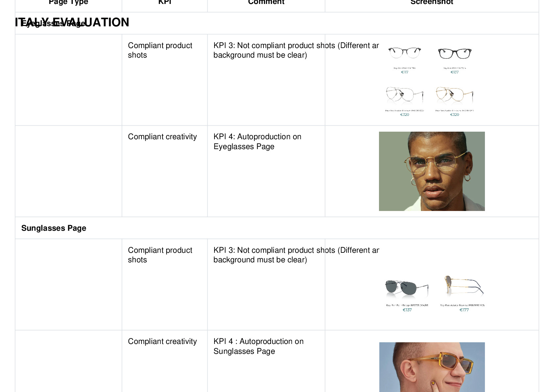554x392 pixels.
Task: Select the Sunglasses Page section heading
Action: pos(54,228)
